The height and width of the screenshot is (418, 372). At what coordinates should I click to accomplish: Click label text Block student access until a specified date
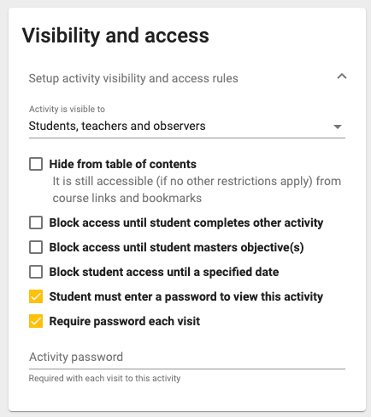[x=164, y=272]
